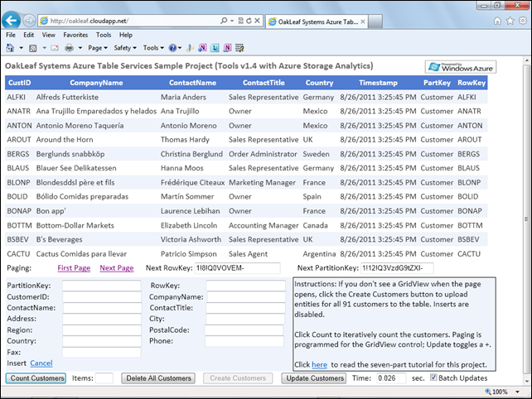Click the Delete All Customers button
532x399 pixels.
coord(157,378)
